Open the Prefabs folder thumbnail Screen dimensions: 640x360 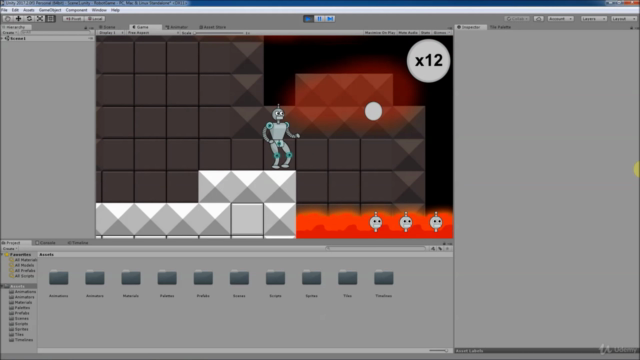click(x=203, y=278)
